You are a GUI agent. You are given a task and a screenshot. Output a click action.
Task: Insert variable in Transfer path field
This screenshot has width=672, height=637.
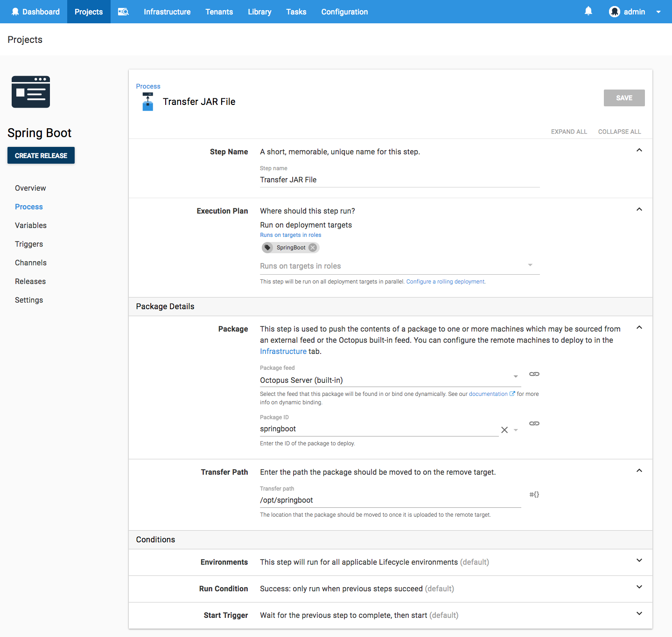pyautogui.click(x=534, y=494)
